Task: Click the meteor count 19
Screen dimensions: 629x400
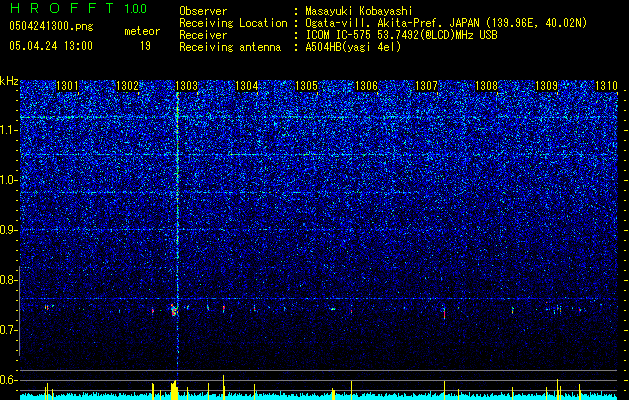Action: (145, 46)
